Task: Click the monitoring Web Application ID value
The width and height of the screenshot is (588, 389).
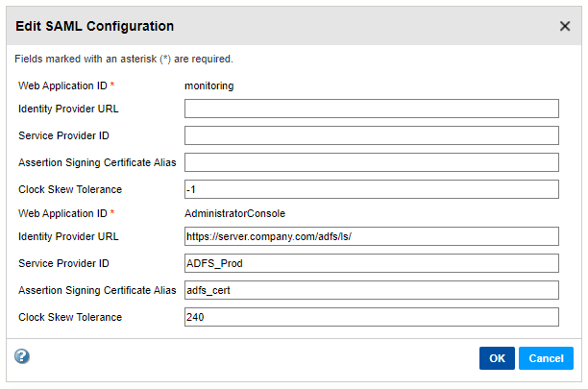Action: click(x=209, y=85)
